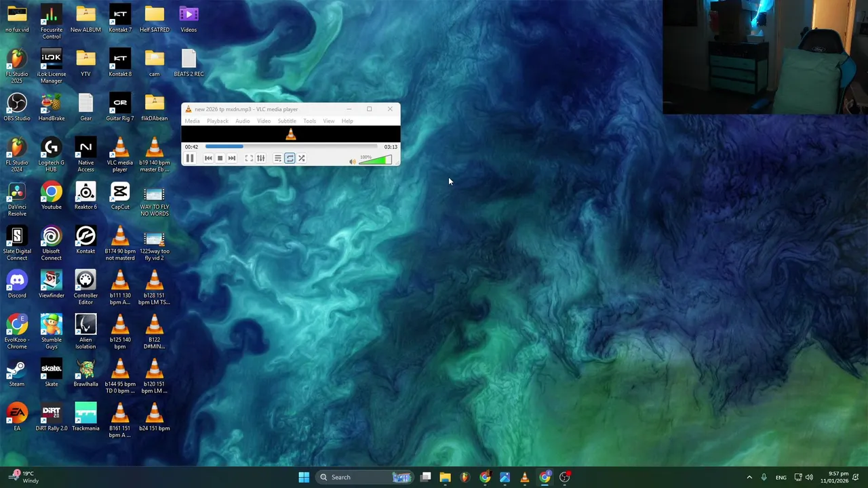The width and height of the screenshot is (868, 488).
Task: Select the Native Access desktop icon
Action: pos(85,155)
